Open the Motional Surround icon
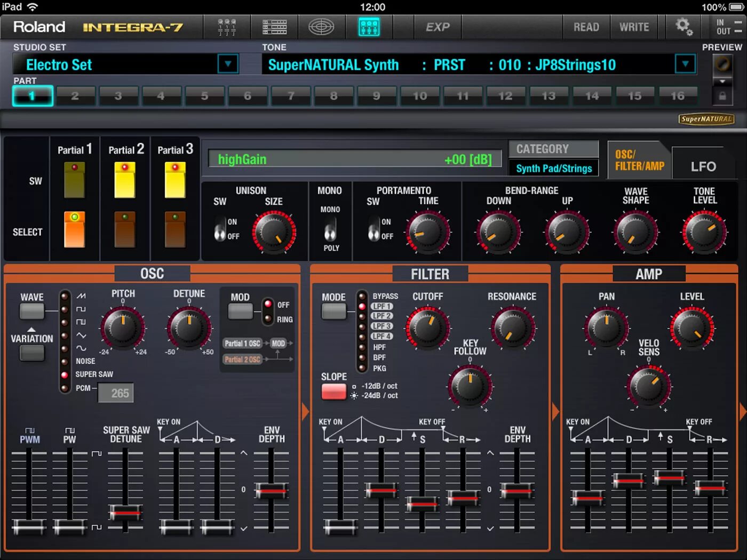747x560 pixels. (x=321, y=27)
